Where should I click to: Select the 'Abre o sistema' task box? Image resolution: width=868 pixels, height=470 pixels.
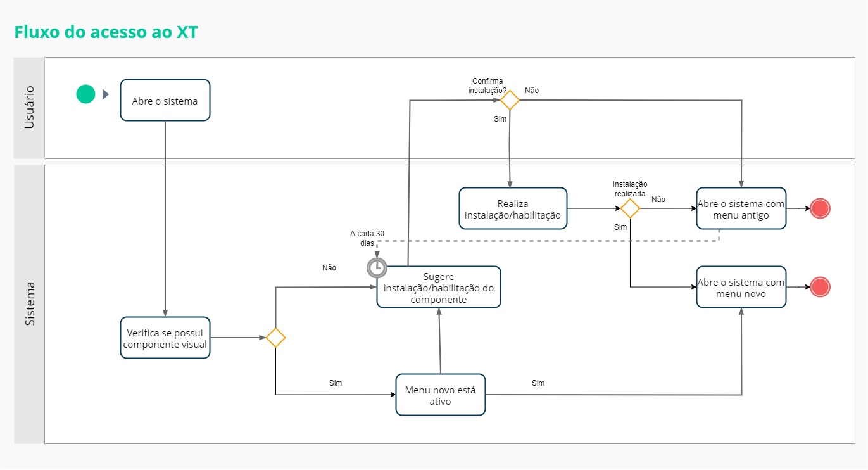165,100
